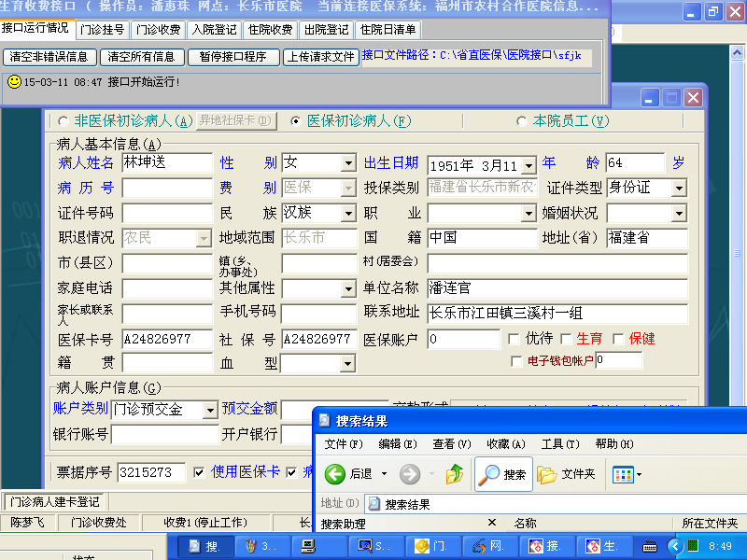Click the Up folder icon in search window
747x560 pixels.
click(455, 474)
